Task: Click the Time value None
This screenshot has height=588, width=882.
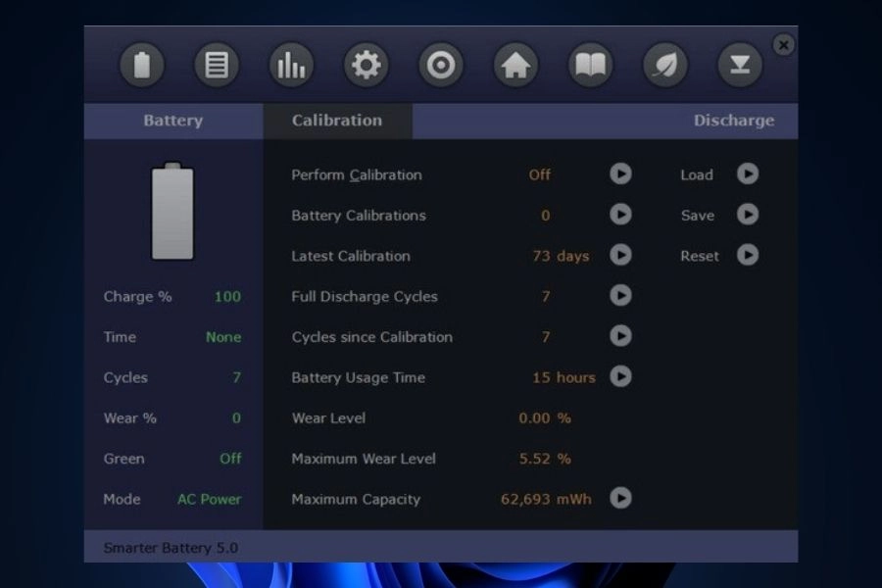Action: [223, 337]
